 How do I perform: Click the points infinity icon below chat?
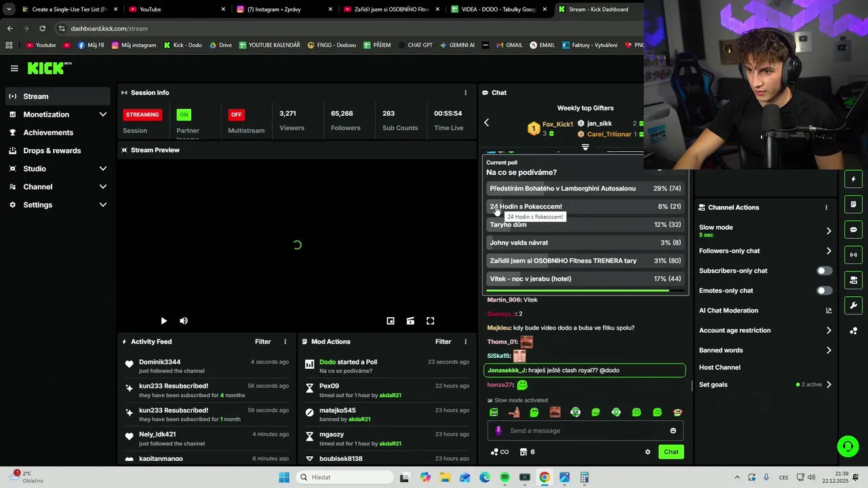(x=500, y=452)
